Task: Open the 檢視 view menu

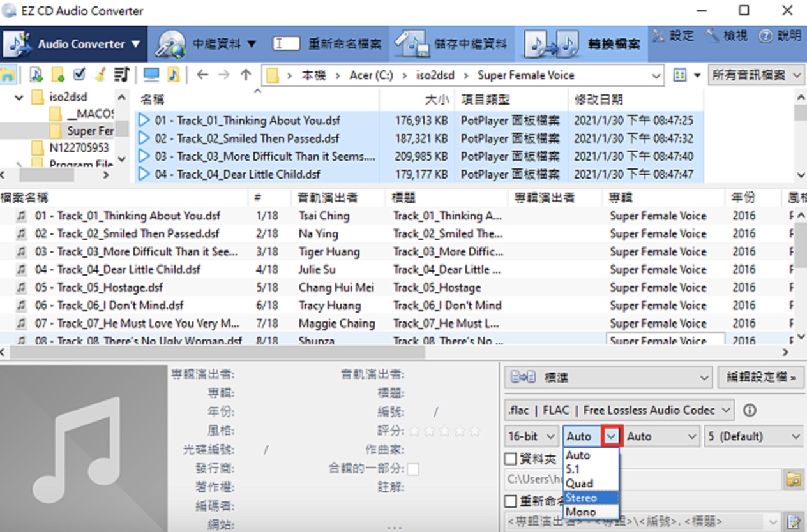Action: tap(727, 36)
